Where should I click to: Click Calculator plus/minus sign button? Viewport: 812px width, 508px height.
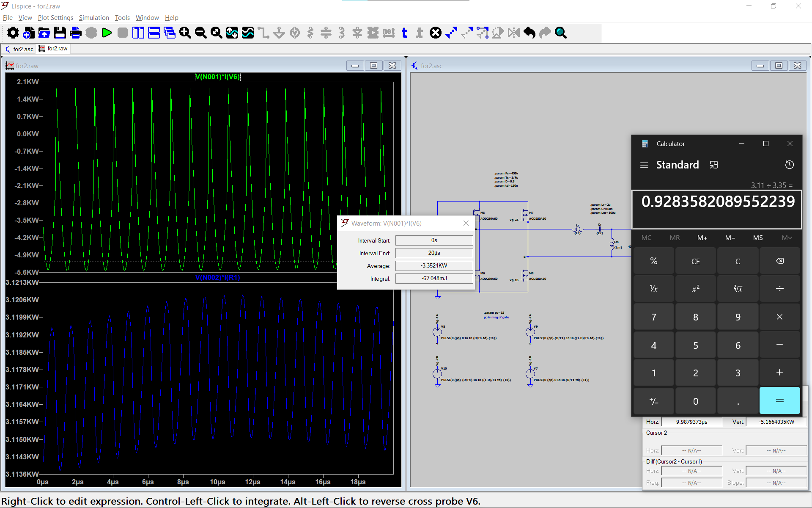653,401
